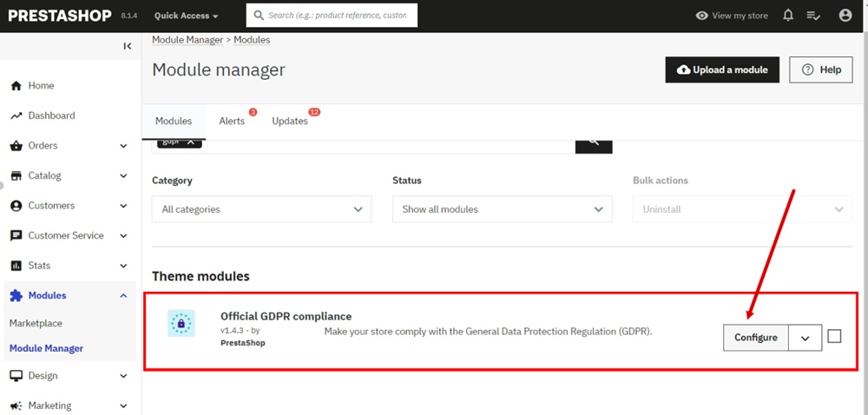The height and width of the screenshot is (415, 868).
Task: Click the module search magnifier button
Action: click(x=594, y=146)
